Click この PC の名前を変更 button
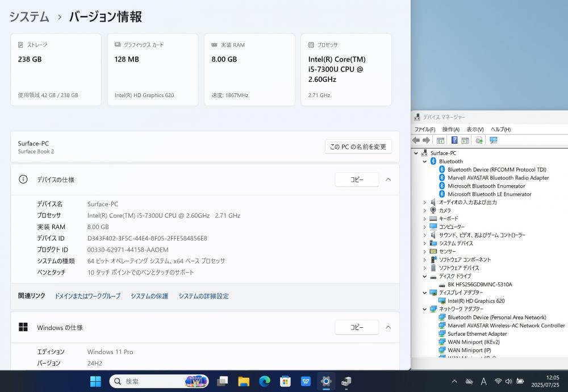Screen dimensions: 568x392 click(358, 147)
